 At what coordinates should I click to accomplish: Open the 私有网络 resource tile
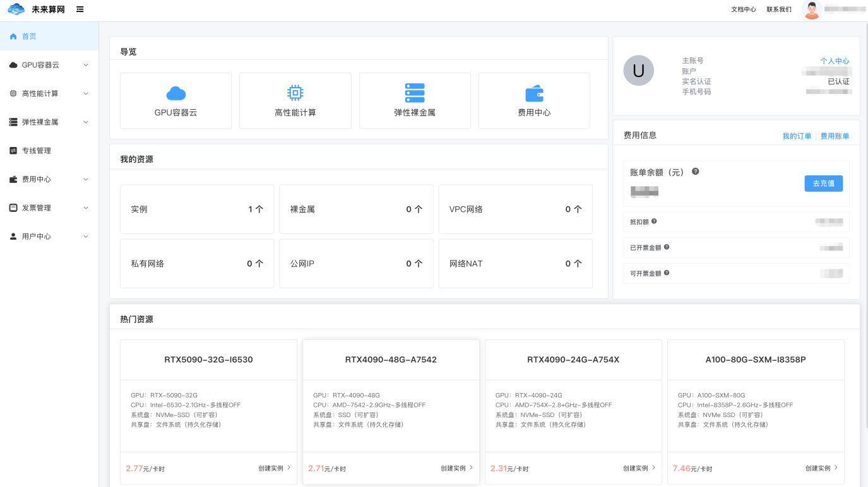[x=197, y=264]
